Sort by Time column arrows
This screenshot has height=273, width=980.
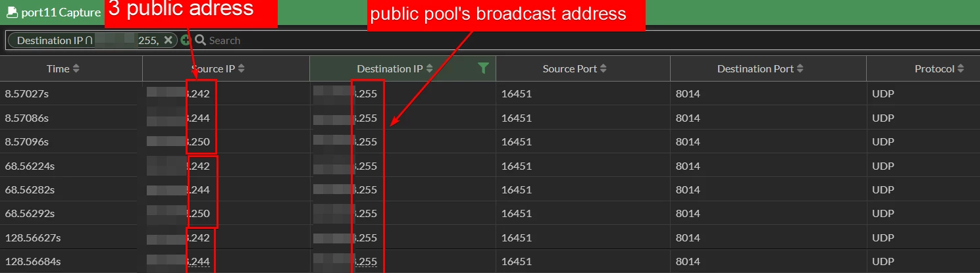(76, 68)
